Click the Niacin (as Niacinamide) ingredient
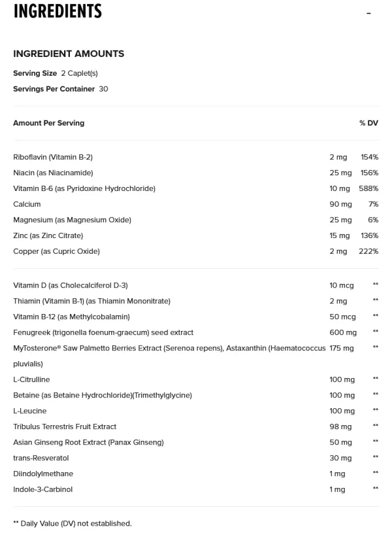This screenshot has width=392, height=535. point(53,173)
